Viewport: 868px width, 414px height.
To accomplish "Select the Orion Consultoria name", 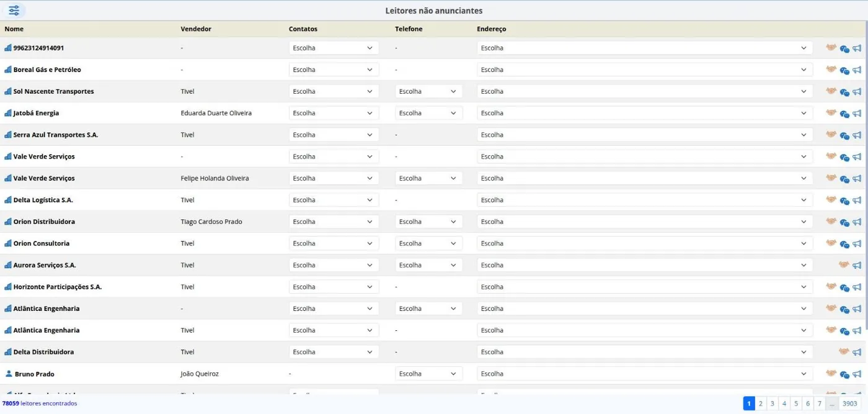I will tap(42, 243).
